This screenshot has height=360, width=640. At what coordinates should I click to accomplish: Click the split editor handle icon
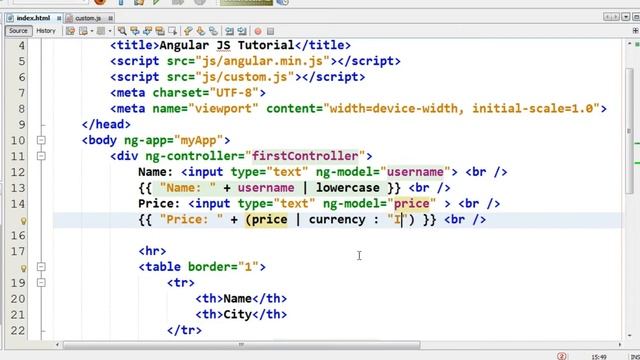[x=636, y=31]
